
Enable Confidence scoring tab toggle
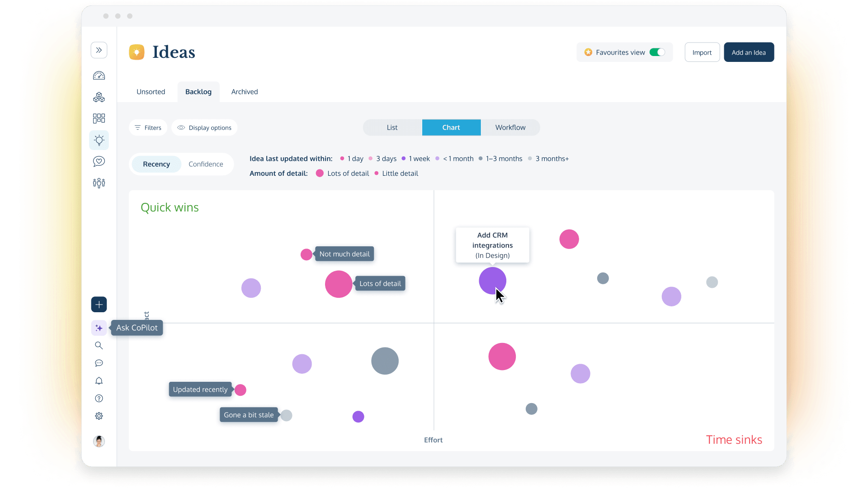[x=206, y=164]
